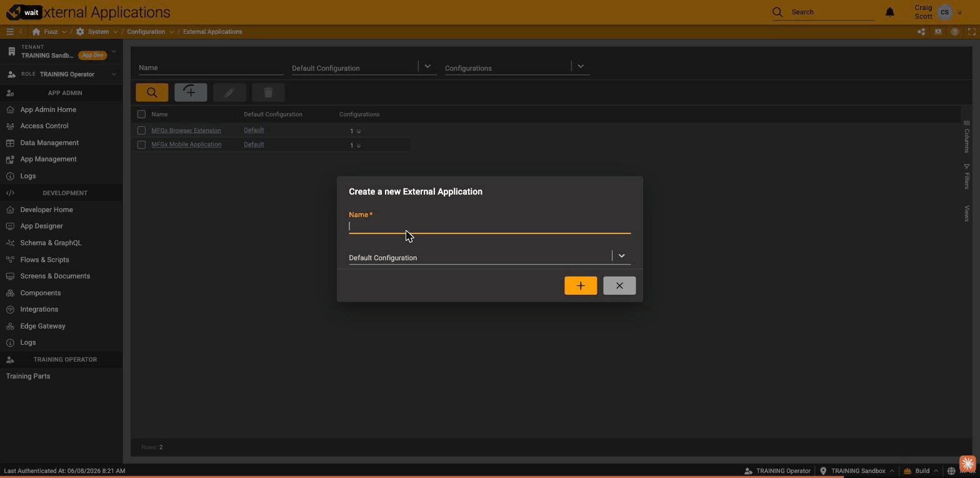Expand the user account chevron
The image size is (980, 478).
point(959,12)
